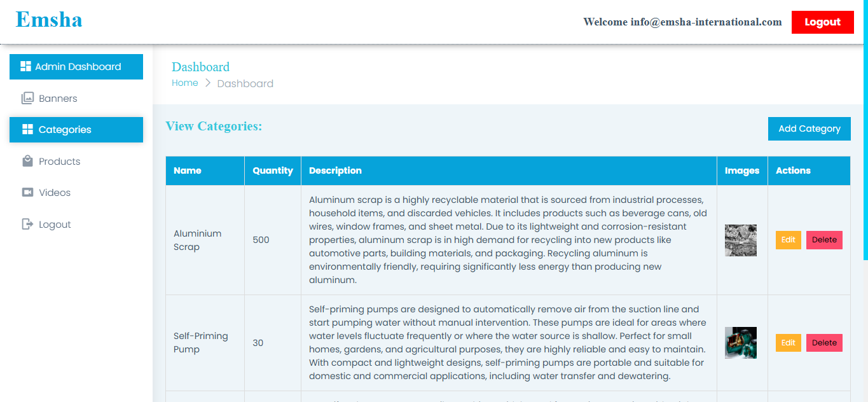
Task: Click the breadcrumb chevron separator icon
Action: point(208,83)
